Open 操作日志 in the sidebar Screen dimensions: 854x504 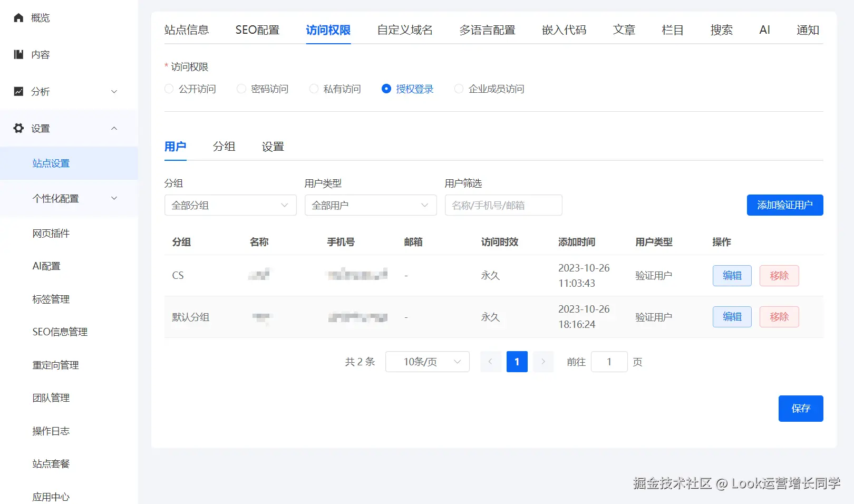[51, 431]
